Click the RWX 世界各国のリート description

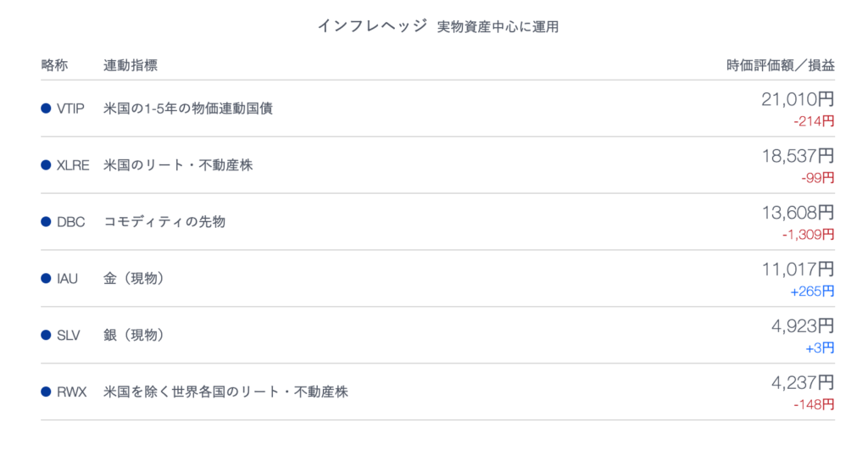(x=225, y=392)
